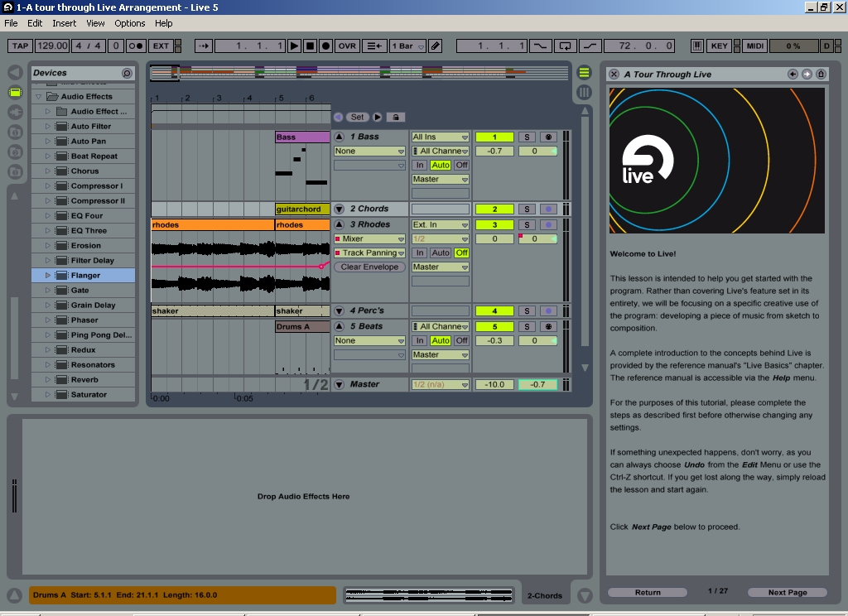This screenshot has height=616, width=848.
Task: Click the punch-out switch
Action: (x=590, y=46)
